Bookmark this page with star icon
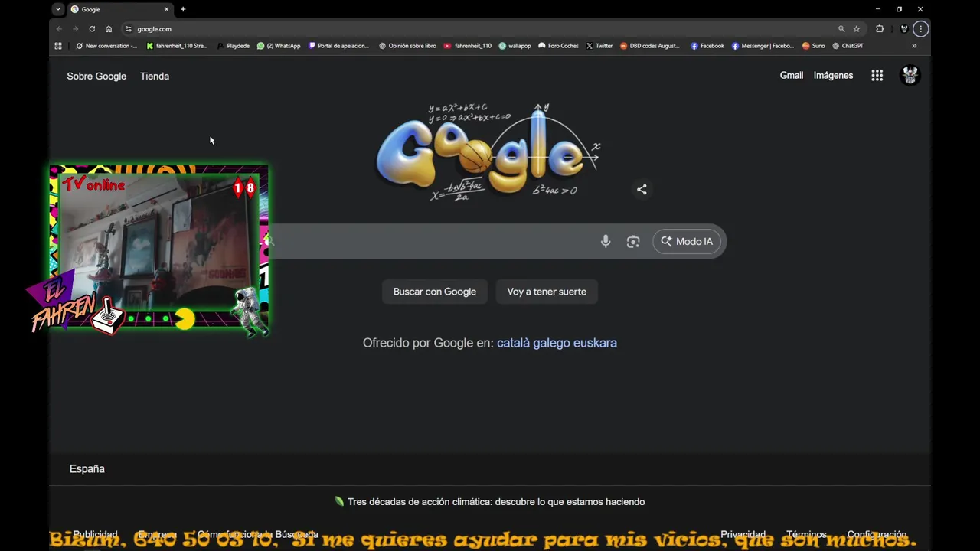The width and height of the screenshot is (980, 551). [x=857, y=29]
